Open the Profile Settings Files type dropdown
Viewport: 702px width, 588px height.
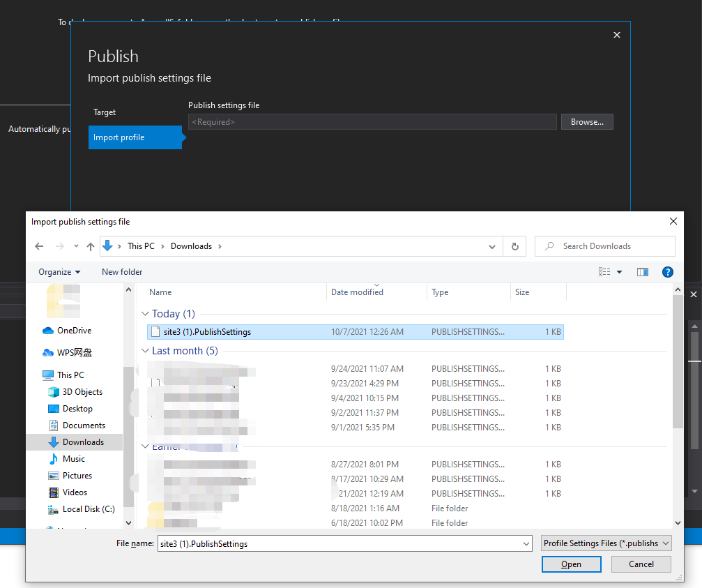click(x=605, y=543)
